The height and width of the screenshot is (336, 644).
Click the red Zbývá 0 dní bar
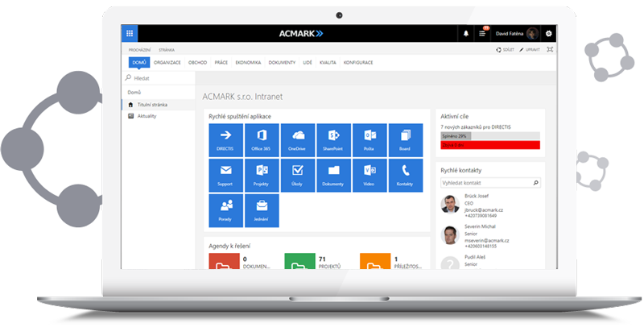490,145
